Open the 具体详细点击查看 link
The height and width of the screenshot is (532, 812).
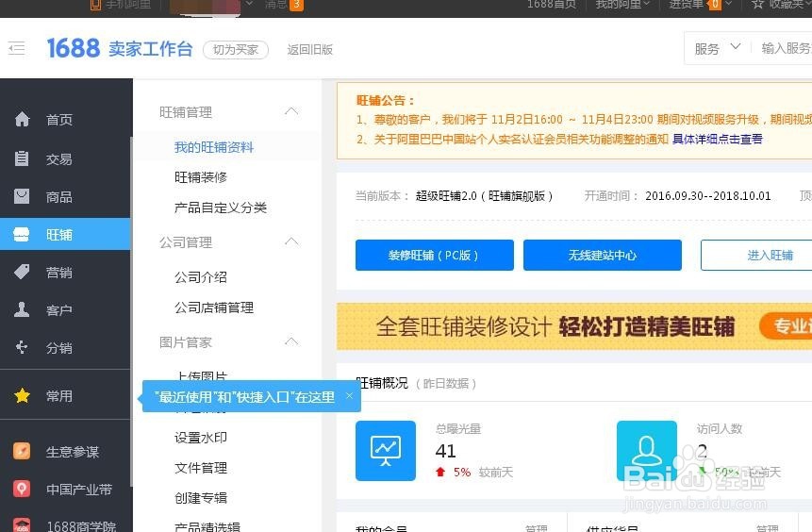(718, 139)
